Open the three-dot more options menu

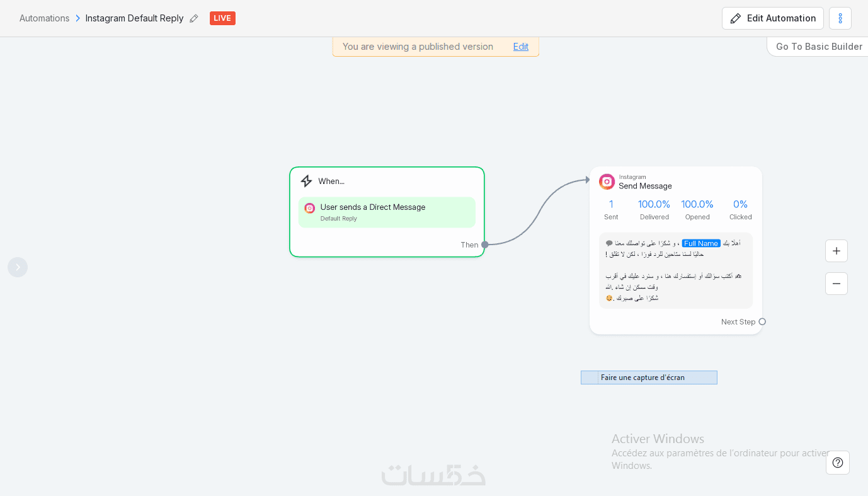click(840, 18)
